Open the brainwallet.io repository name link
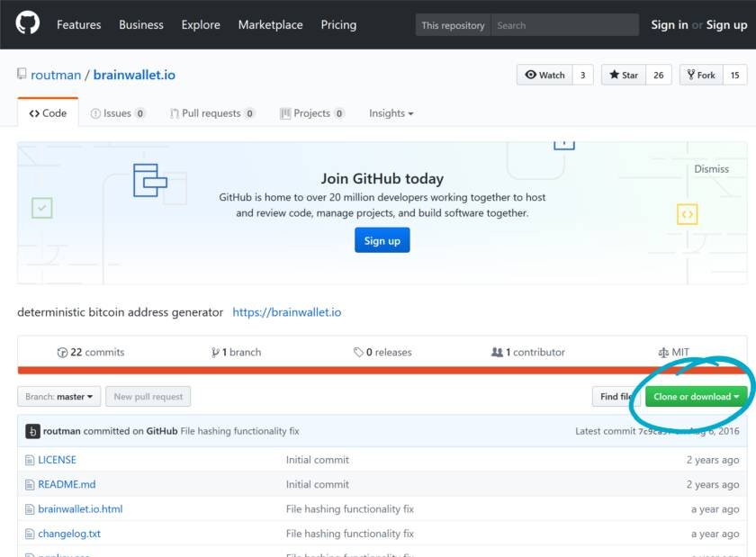756x557 pixels. pos(134,75)
